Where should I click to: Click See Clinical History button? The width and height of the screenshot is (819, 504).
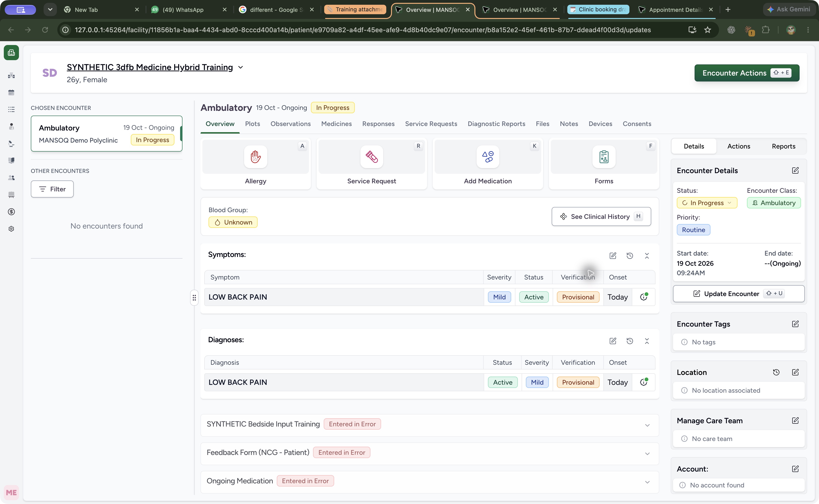tap(601, 216)
